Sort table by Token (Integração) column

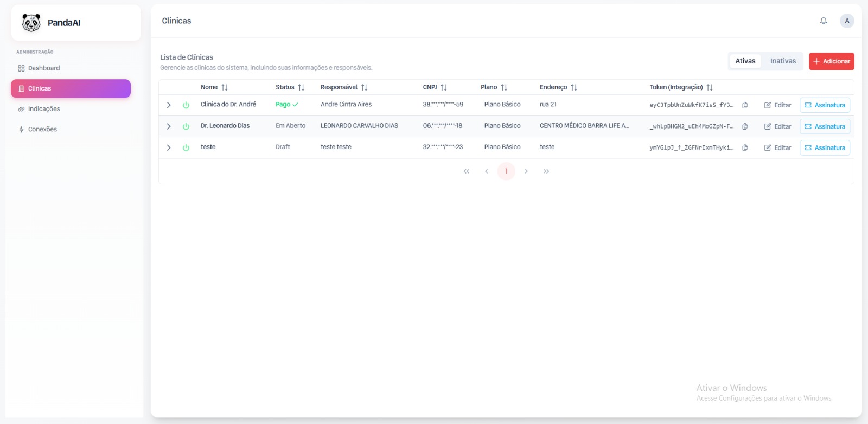click(x=710, y=87)
